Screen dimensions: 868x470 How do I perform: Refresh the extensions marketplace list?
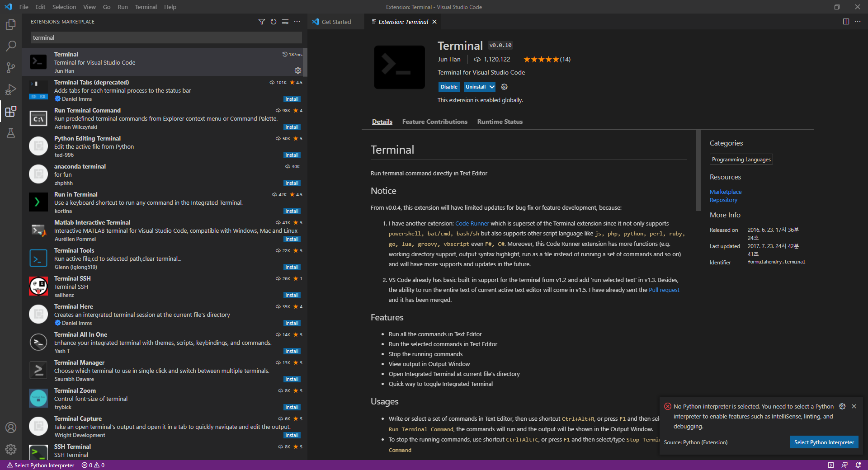[x=273, y=22]
